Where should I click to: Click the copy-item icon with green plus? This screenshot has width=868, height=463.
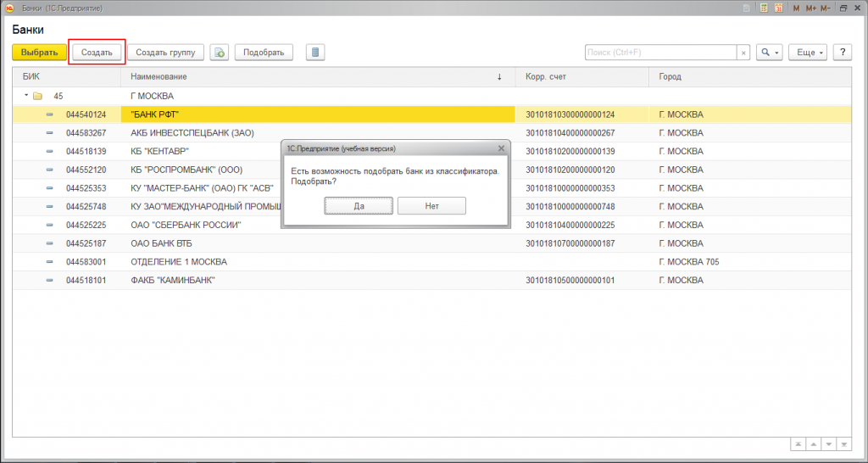click(x=220, y=53)
